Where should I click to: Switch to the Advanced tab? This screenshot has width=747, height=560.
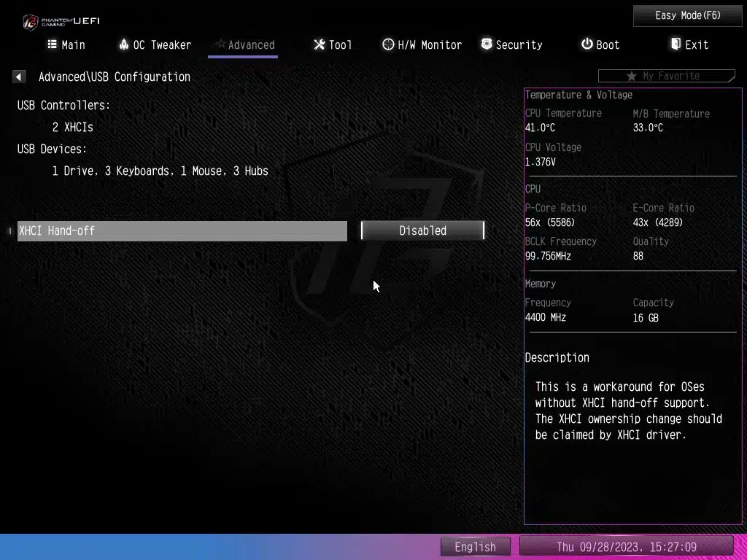[x=244, y=45]
